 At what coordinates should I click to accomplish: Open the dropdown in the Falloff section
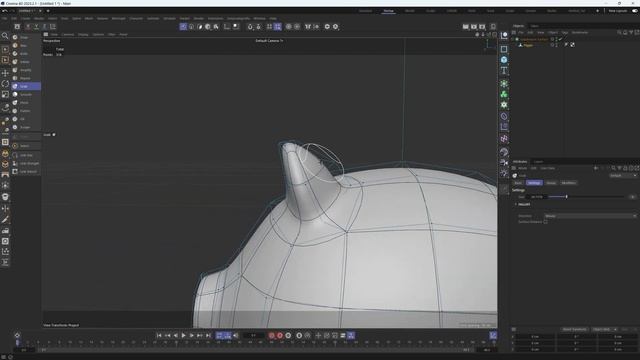591,216
